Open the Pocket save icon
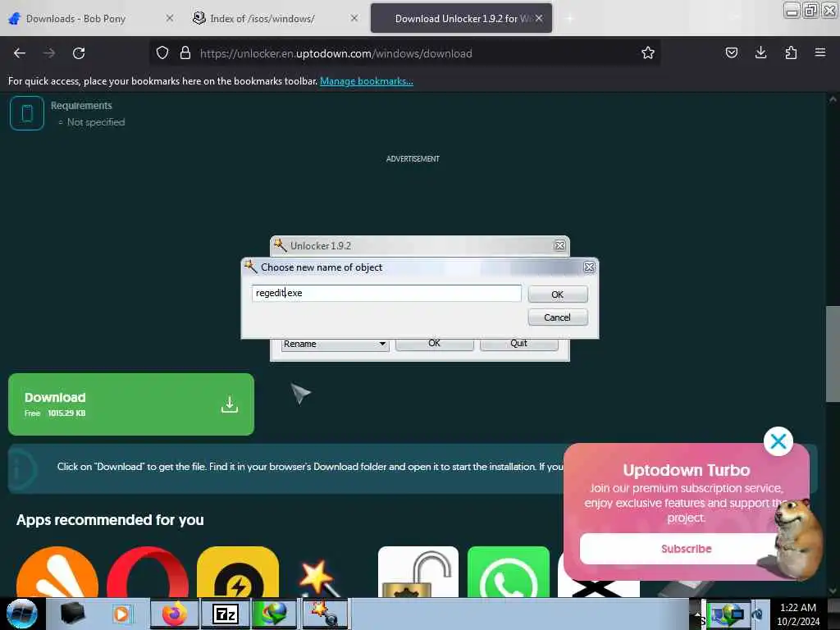This screenshot has width=840, height=630. (x=731, y=53)
